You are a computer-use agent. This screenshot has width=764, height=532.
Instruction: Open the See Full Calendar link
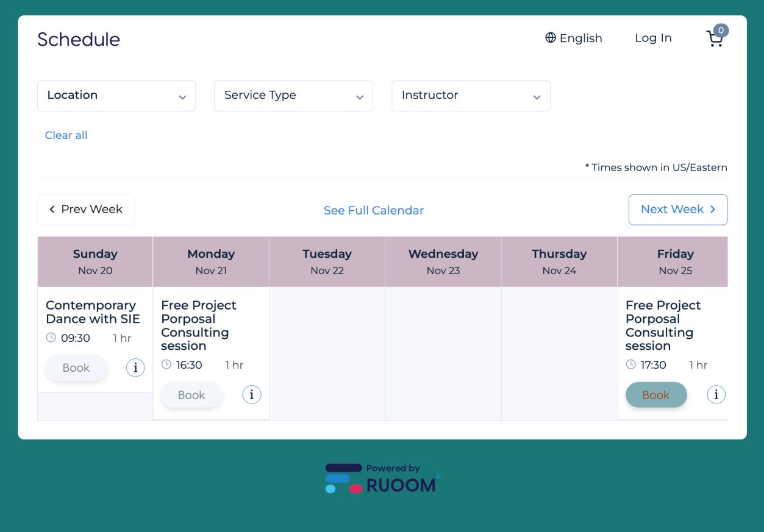coord(373,210)
